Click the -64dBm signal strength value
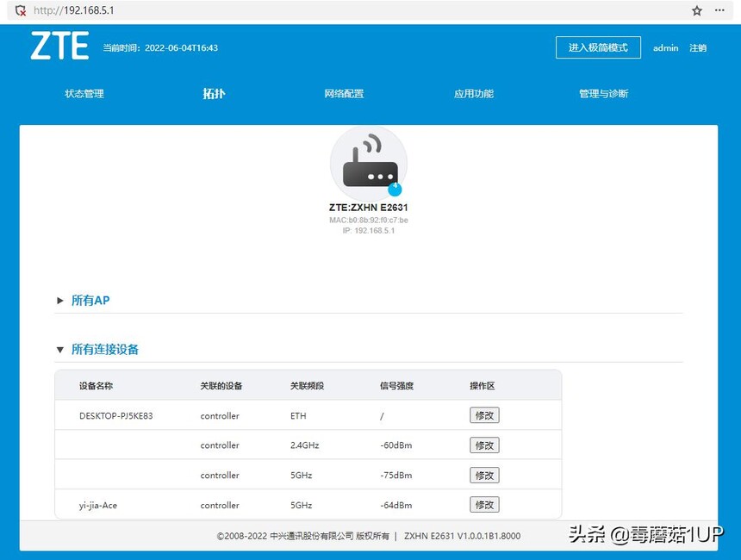This screenshot has height=560, width=741. click(396, 505)
